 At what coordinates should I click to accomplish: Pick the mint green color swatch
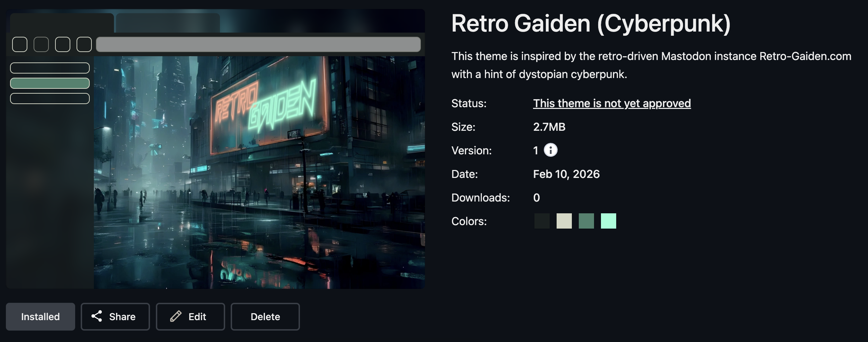click(x=609, y=221)
